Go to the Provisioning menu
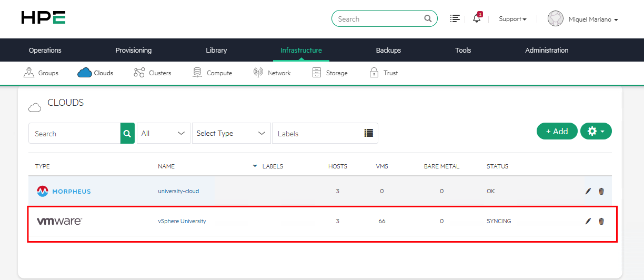644x280 pixels. 134,51
